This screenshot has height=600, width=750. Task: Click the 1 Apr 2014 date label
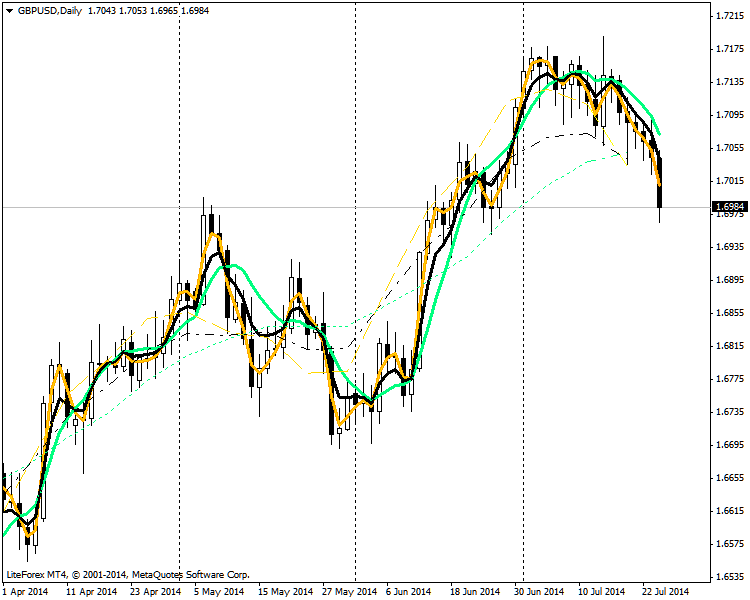click(26, 591)
